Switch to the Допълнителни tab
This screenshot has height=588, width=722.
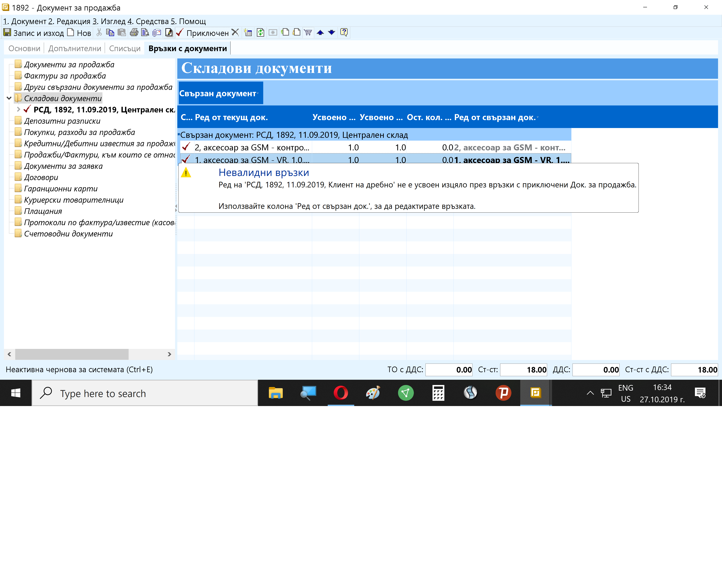click(x=74, y=48)
